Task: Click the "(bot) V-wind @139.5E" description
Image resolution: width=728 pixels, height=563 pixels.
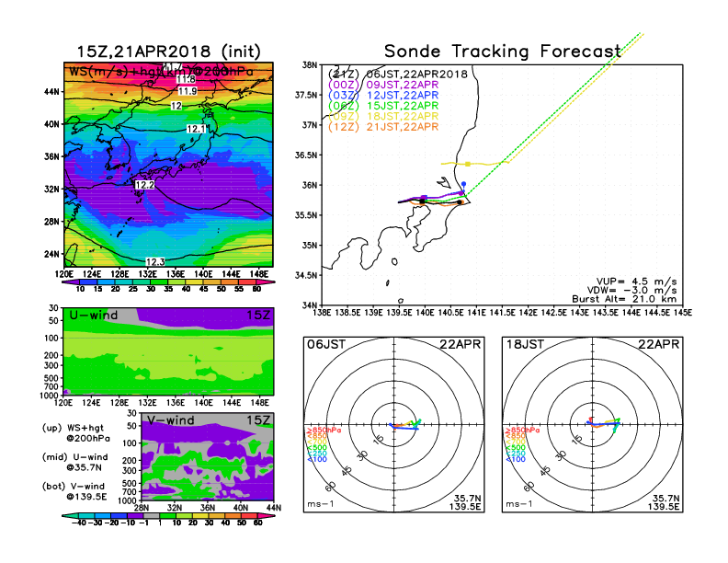Action: 74,491
